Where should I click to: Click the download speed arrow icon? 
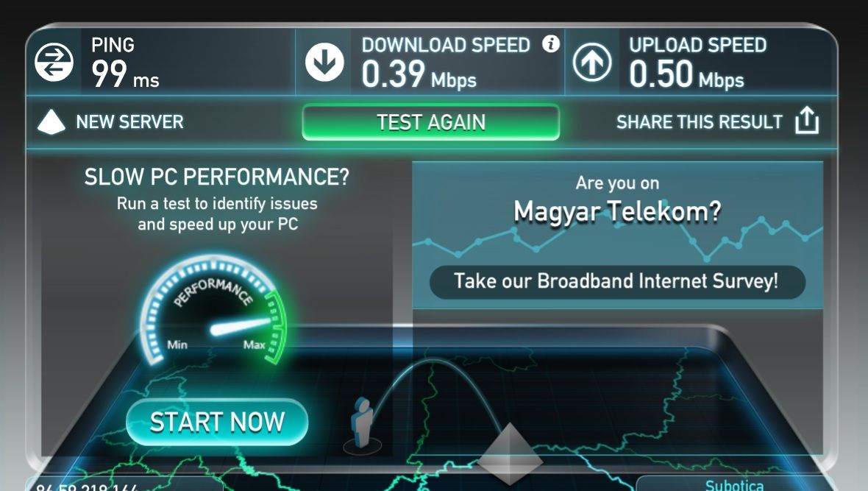pos(324,62)
